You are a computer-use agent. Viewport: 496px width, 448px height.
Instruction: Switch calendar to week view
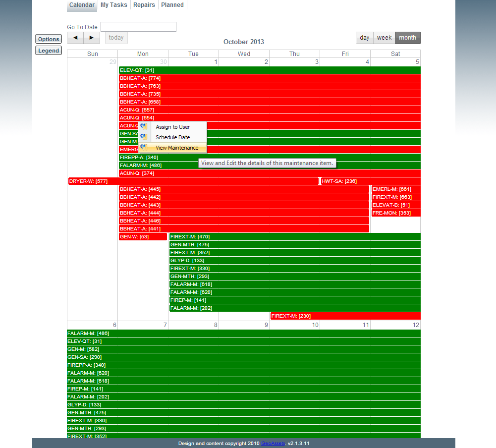tap(385, 38)
